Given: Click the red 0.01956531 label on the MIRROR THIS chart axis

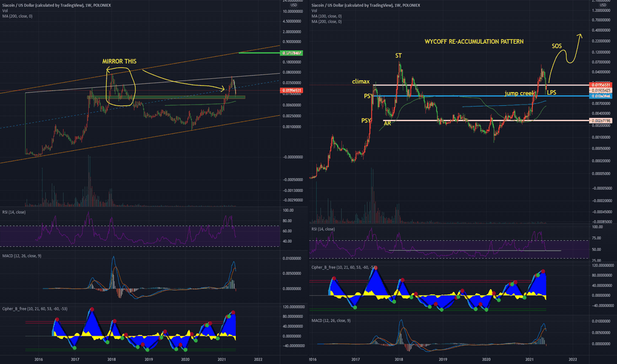Looking at the screenshot, I should click(291, 91).
